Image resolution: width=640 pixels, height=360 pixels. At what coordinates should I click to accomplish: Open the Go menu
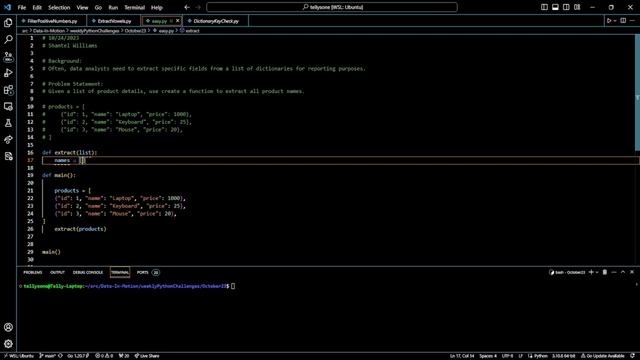(x=98, y=7)
